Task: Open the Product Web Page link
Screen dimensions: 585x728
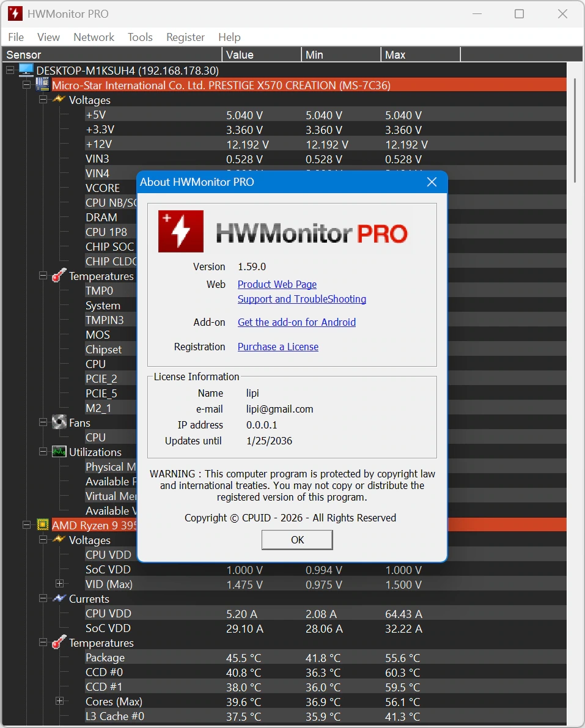Action: (277, 284)
